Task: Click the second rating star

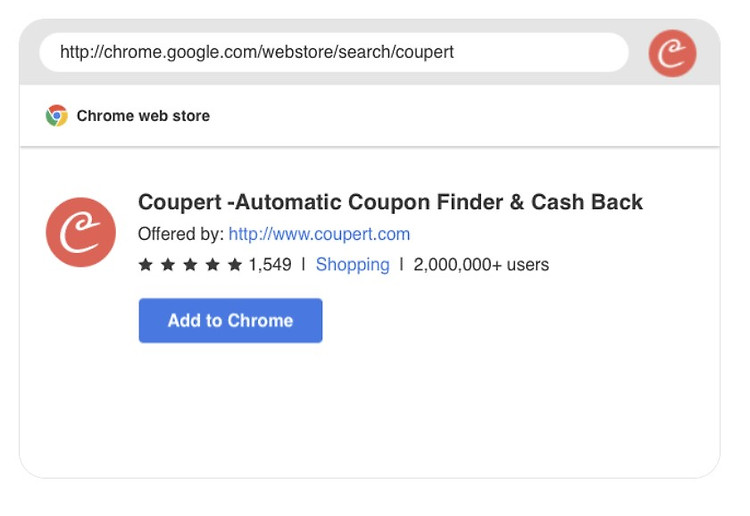Action: point(168,264)
